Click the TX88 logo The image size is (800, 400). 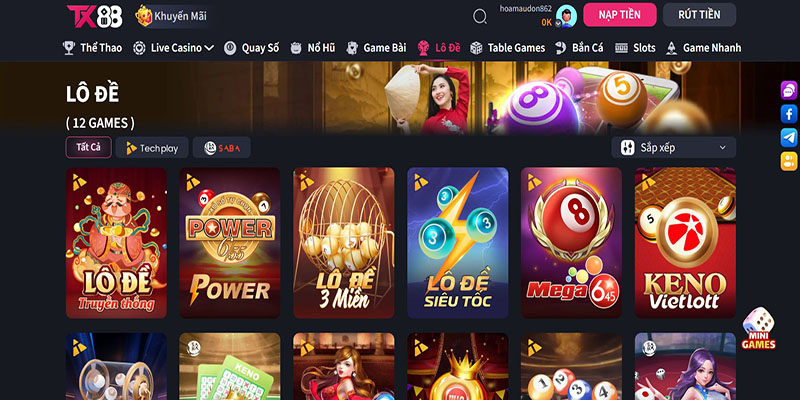[95, 16]
